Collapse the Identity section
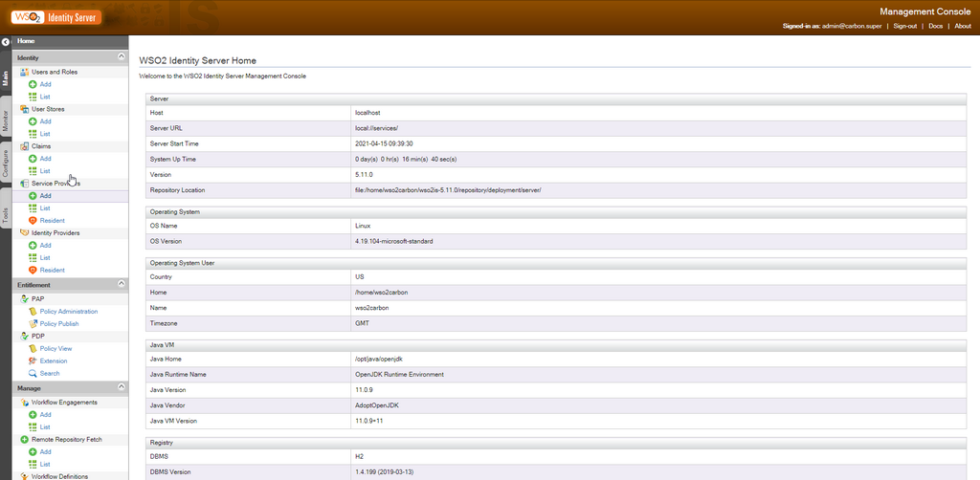Viewport: 980px width, 480px height. click(x=121, y=57)
